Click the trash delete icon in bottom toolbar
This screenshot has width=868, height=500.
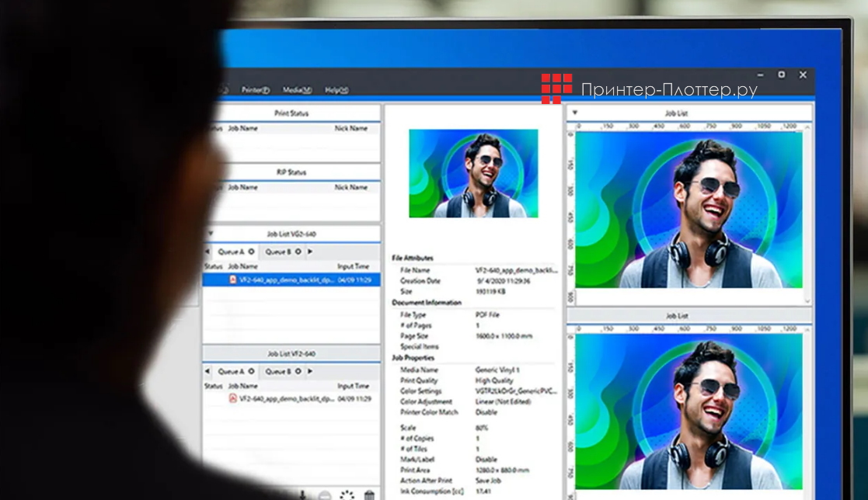(x=369, y=495)
